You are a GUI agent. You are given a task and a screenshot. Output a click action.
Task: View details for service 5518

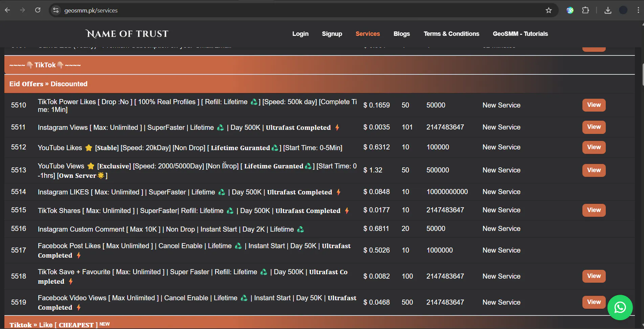(x=594, y=276)
